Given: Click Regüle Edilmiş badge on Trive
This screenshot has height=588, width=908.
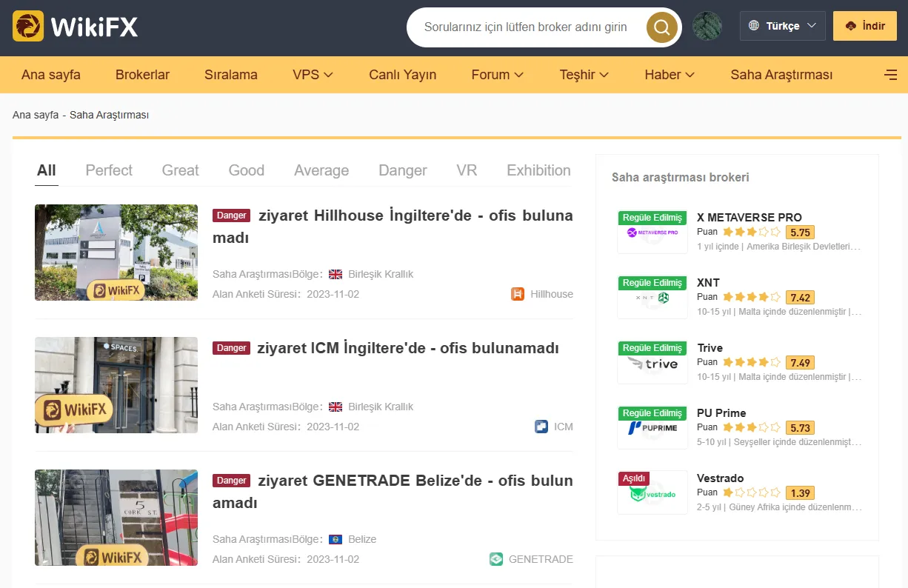Looking at the screenshot, I should click(652, 348).
